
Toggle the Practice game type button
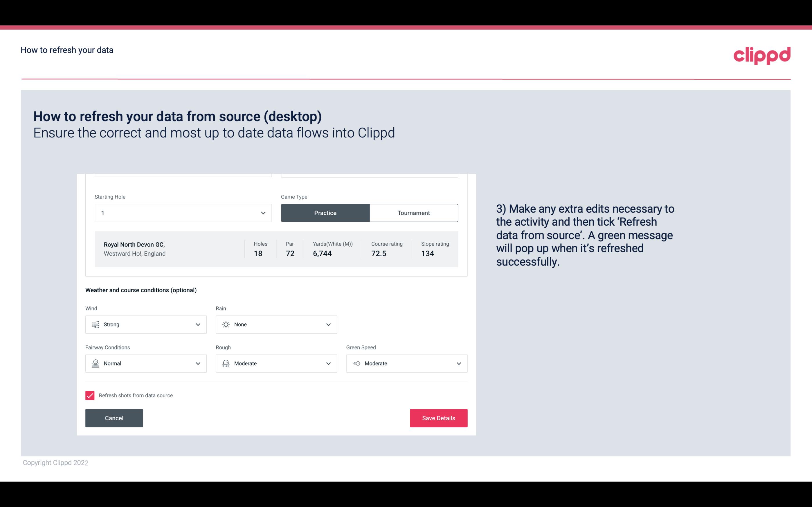(x=326, y=213)
